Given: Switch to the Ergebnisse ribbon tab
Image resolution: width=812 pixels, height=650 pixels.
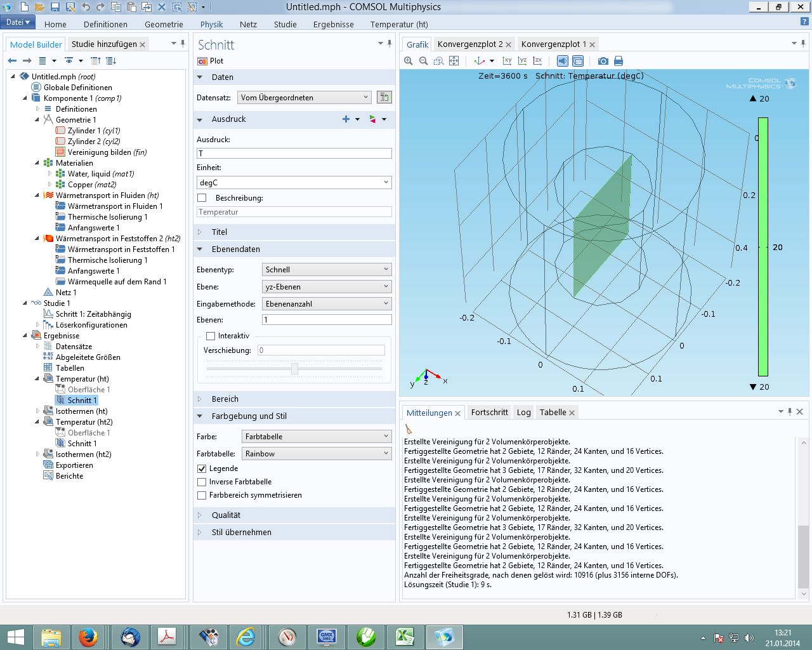Looking at the screenshot, I should pos(333,24).
